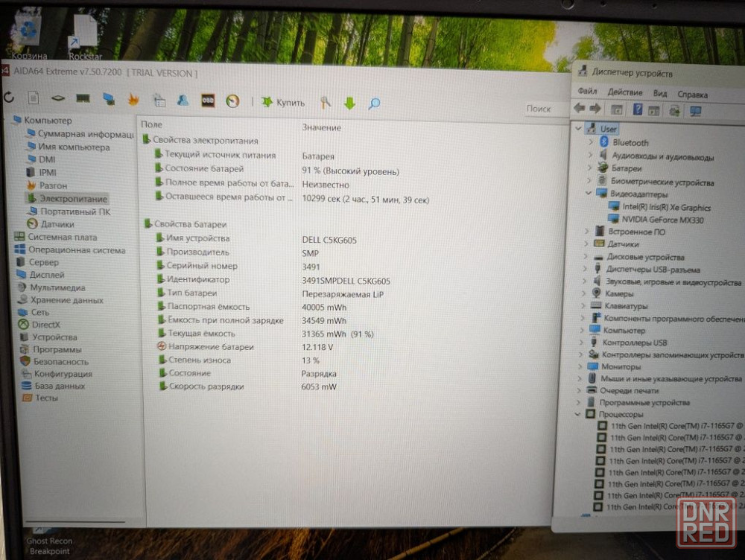This screenshot has width=745, height=560.
Task: Expand Биометрические устройства node
Action: pyautogui.click(x=589, y=180)
